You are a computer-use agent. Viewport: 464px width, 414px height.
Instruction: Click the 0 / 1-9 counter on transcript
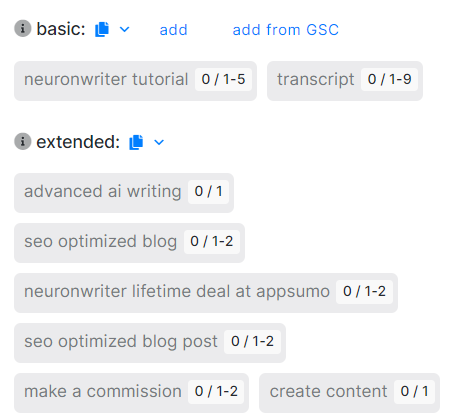point(389,79)
